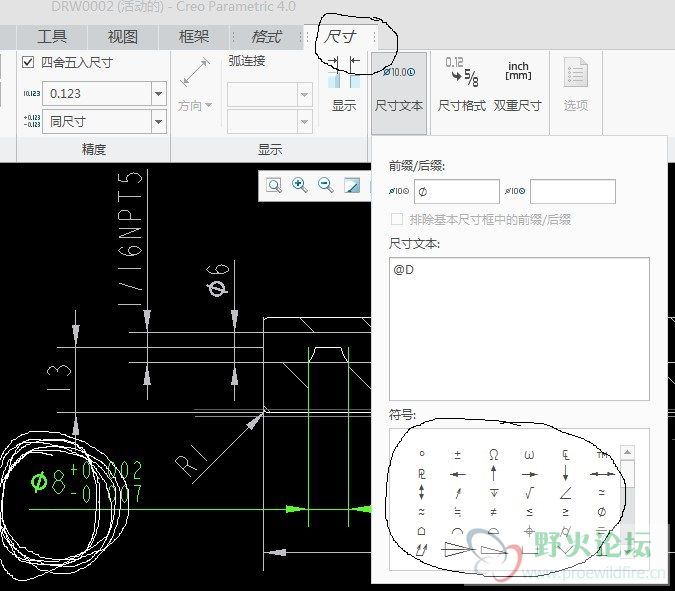
Task: Open the 同尺寸 tolerance precision dropdown
Action: point(158,121)
